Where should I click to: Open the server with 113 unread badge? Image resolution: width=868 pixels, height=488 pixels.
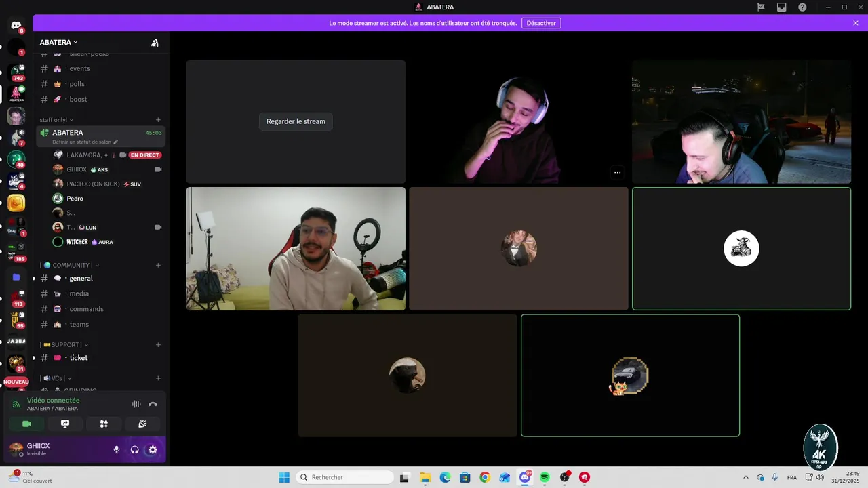pyautogui.click(x=16, y=298)
